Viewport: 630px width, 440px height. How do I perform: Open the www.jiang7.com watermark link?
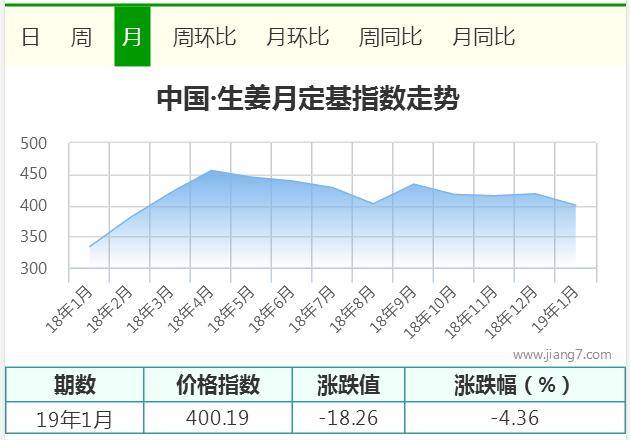562,354
